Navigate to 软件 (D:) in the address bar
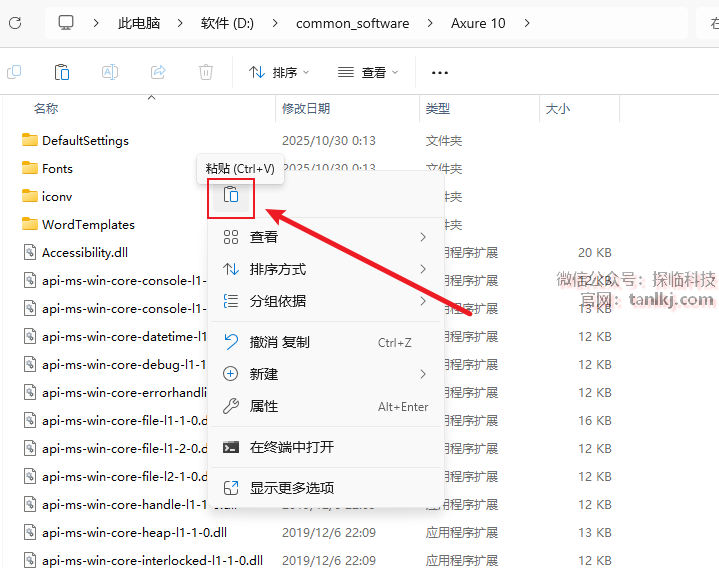This screenshot has width=719, height=570. [227, 23]
